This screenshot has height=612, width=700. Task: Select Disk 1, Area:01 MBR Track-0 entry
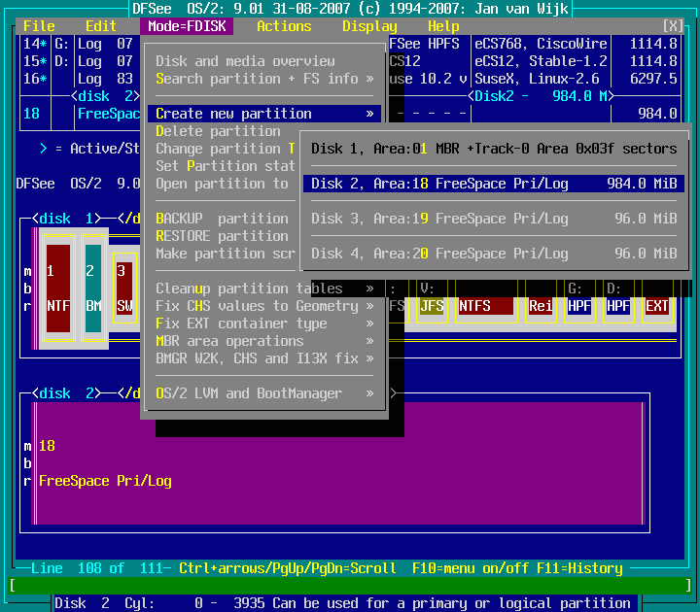[x=494, y=149]
